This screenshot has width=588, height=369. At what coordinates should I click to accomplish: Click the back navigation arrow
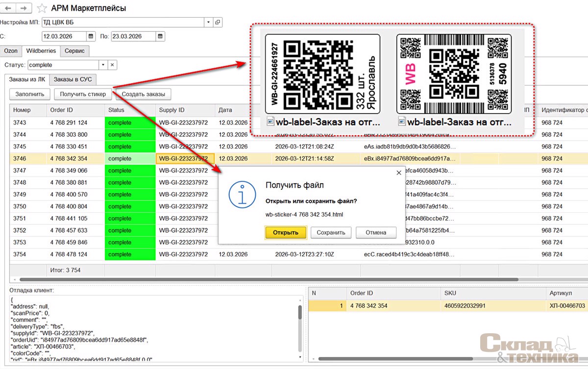pyautogui.click(x=9, y=8)
